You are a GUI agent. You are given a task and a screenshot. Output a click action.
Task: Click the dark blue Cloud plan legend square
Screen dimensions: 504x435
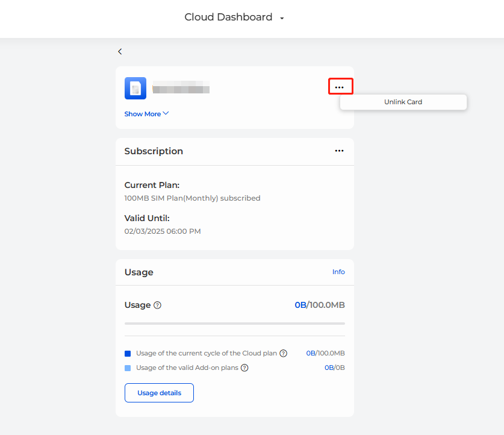click(x=128, y=354)
